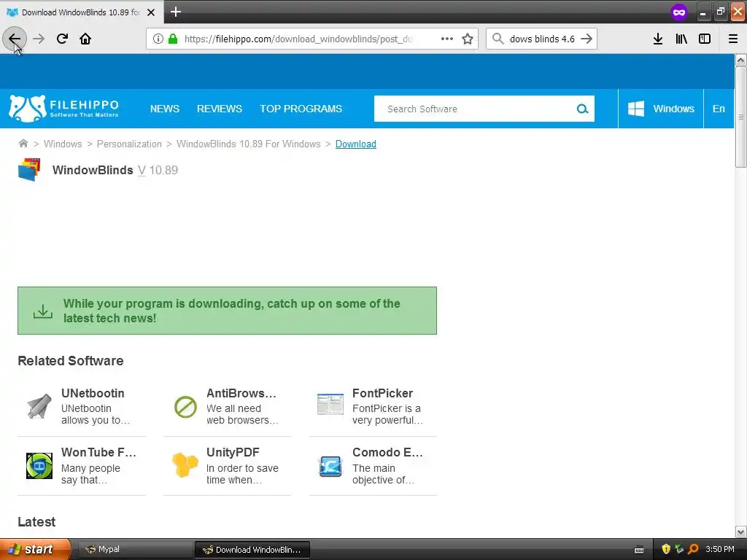
Task: Open the FontPicker software link
Action: 382,393
